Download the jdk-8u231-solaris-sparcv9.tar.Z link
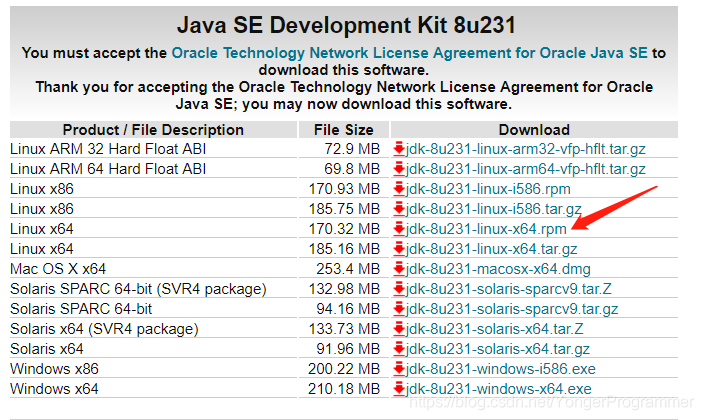This screenshot has height=420, width=704. pos(509,289)
